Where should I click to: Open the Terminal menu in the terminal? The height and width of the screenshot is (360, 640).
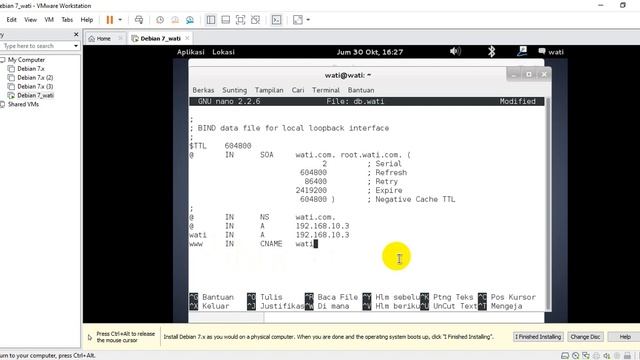point(326,90)
